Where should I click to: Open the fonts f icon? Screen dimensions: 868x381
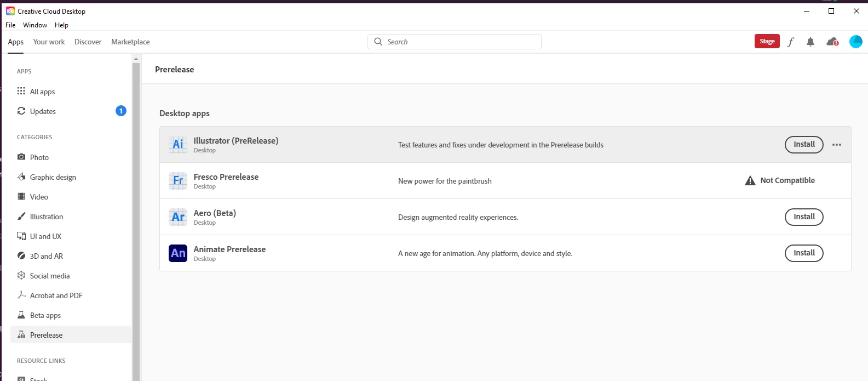(x=790, y=42)
